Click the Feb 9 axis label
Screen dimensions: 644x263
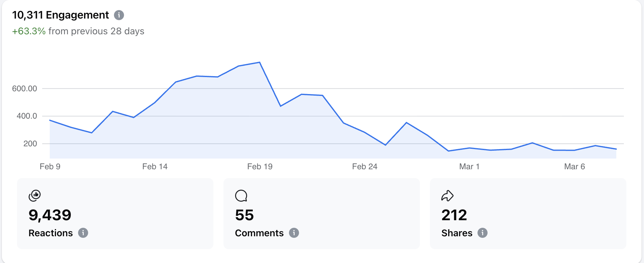point(50,167)
